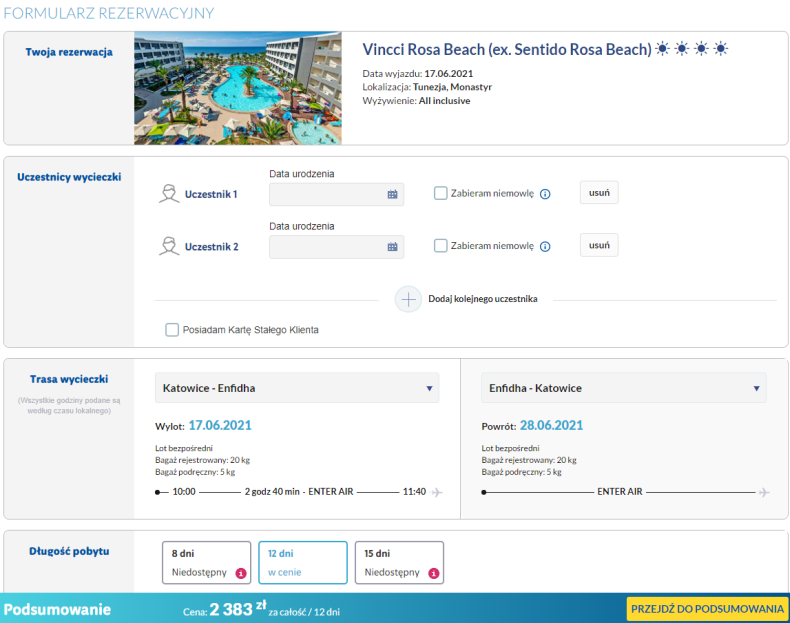Open calendar icon for Uczestnik 1 birth date

pos(392,194)
